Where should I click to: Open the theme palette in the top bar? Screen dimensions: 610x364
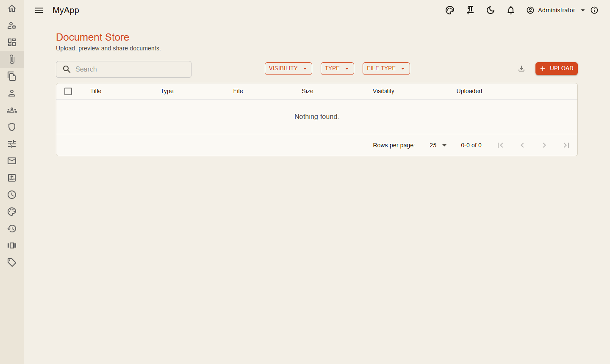[450, 10]
